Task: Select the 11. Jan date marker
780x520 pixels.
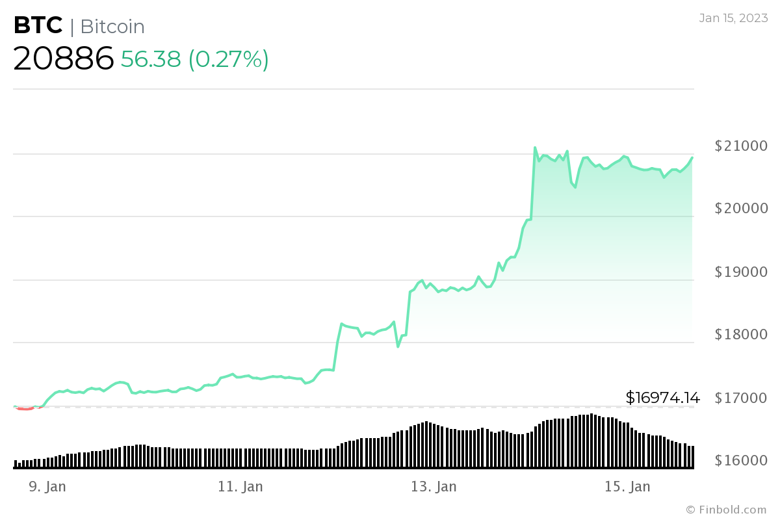Action: pos(239,486)
